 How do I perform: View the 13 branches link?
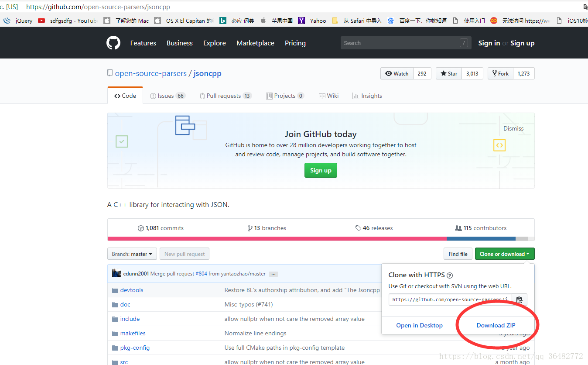point(267,228)
